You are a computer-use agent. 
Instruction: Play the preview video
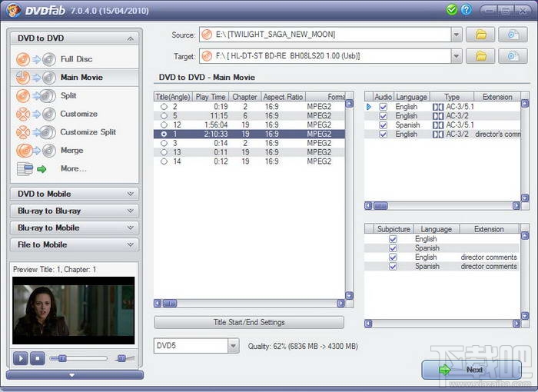[20, 358]
